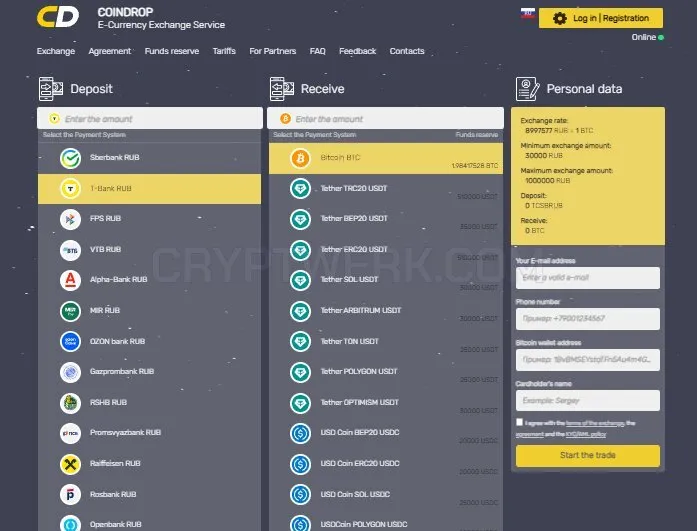Click Log in | Registration button

601,18
